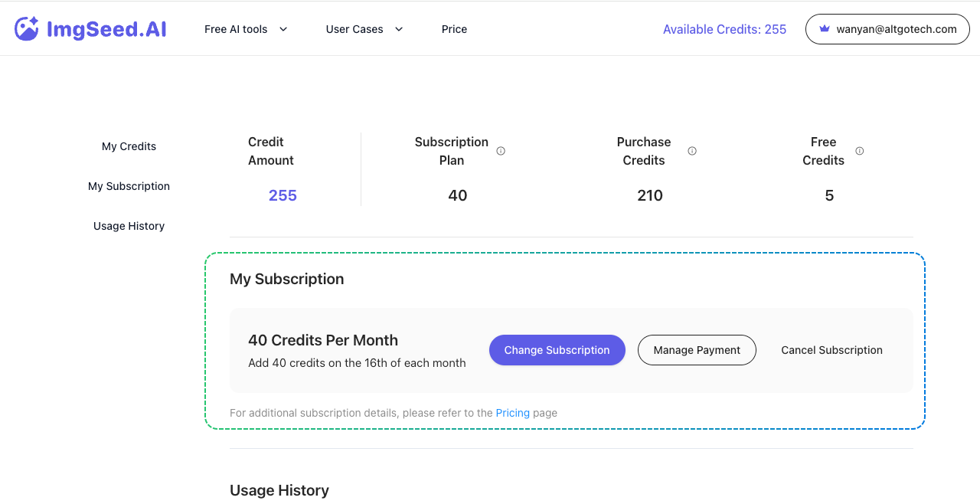
Task: Follow the Pricing page link
Action: [512, 413]
